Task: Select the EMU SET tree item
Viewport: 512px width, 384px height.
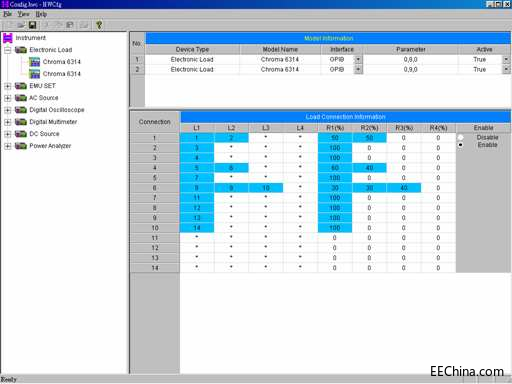Action: tap(42, 86)
